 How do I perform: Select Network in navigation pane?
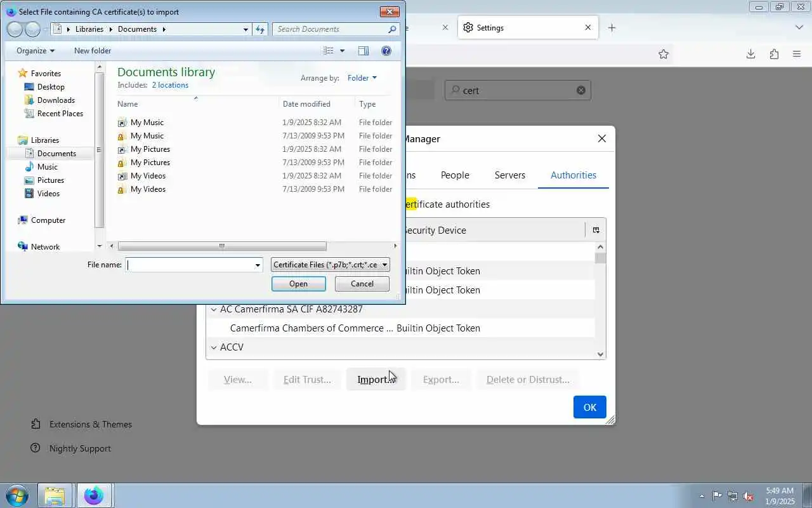tap(45, 247)
